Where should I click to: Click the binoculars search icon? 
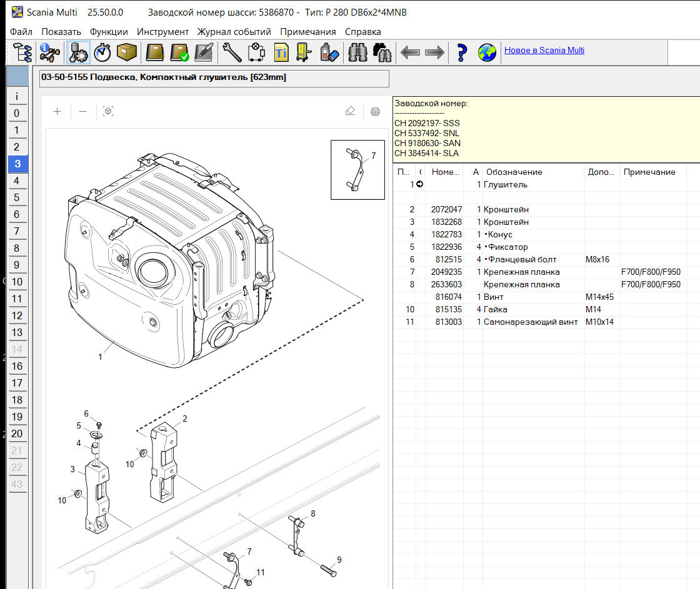point(357,52)
